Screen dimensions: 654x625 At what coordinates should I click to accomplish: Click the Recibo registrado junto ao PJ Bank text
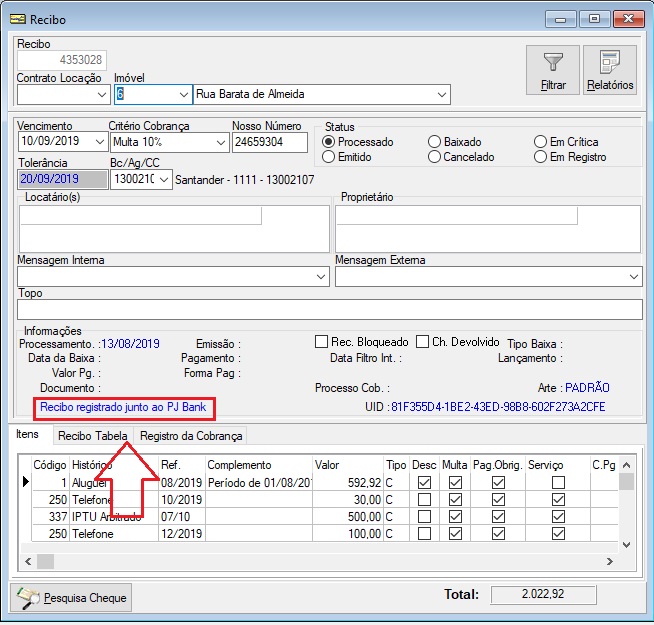pos(123,407)
